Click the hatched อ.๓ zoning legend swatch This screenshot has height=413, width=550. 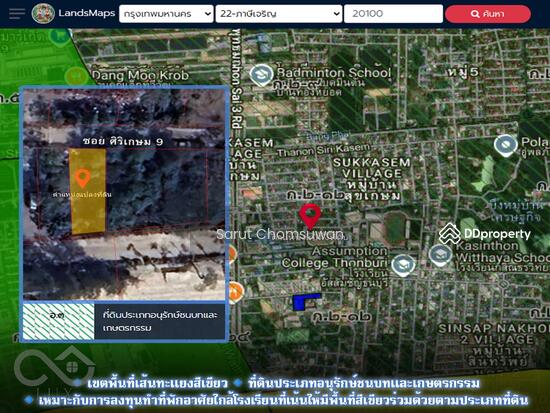[x=58, y=321]
